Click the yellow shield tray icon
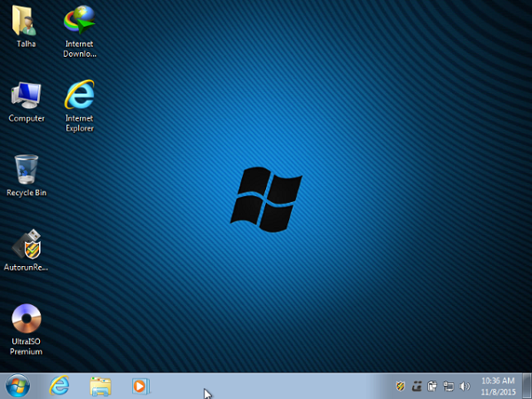This screenshot has width=532, height=399. pos(401,386)
